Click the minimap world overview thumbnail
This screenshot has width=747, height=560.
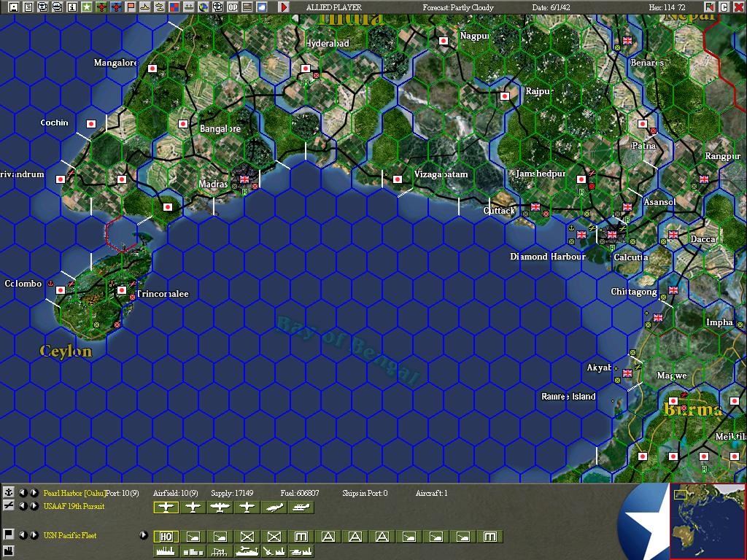(x=708, y=521)
